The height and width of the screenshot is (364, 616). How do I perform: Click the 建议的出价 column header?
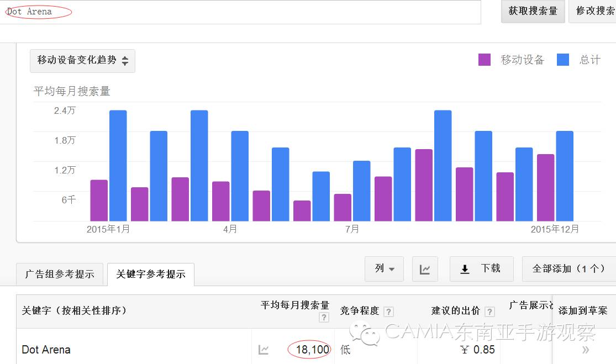(x=456, y=311)
